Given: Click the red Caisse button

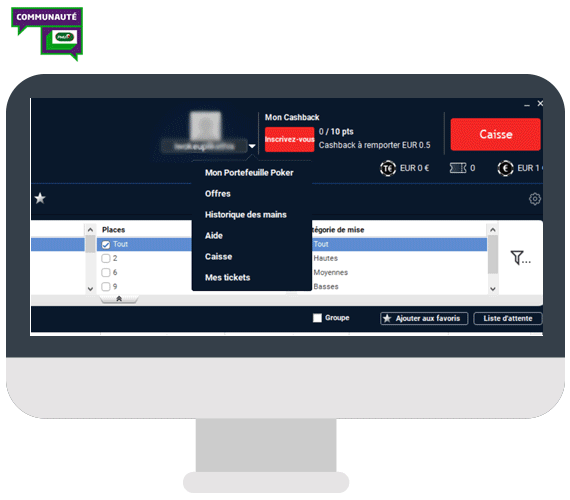Looking at the screenshot, I should pos(495,134).
